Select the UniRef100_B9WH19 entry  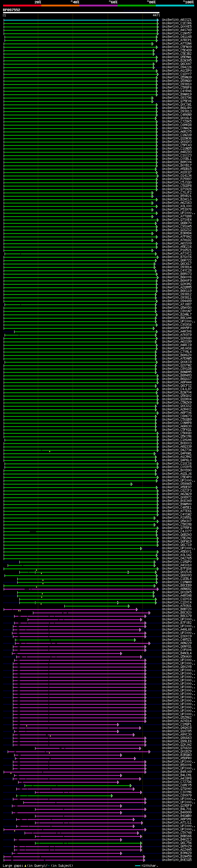[x=177, y=94]
